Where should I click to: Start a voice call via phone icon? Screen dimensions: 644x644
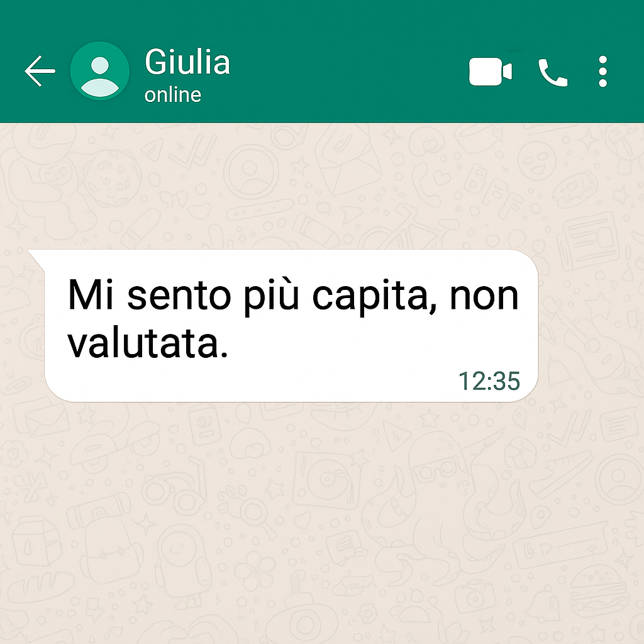[x=553, y=73]
